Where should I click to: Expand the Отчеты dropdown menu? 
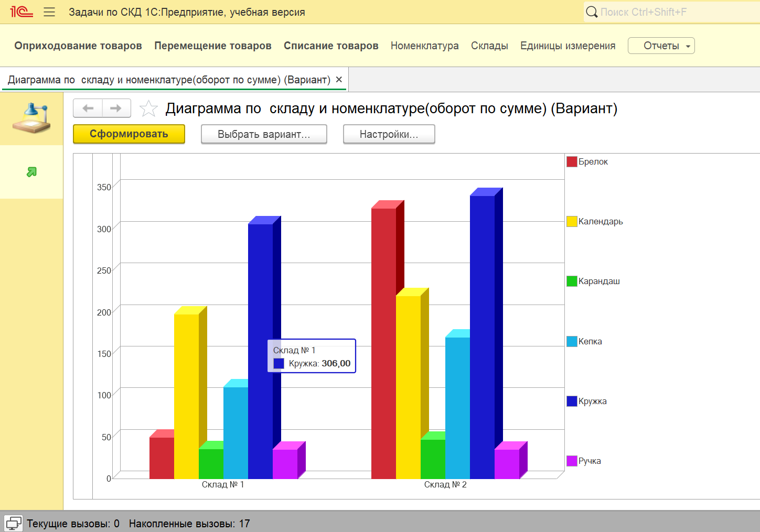click(x=661, y=46)
